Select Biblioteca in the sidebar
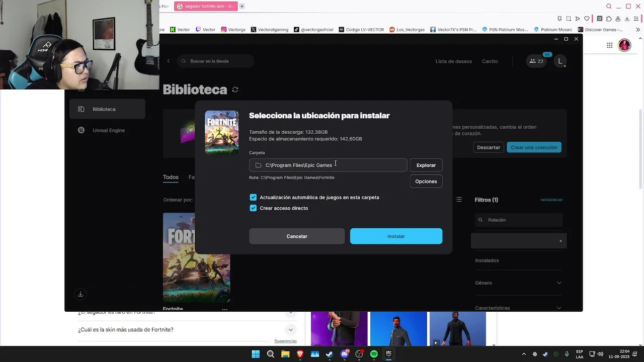 tap(107, 109)
